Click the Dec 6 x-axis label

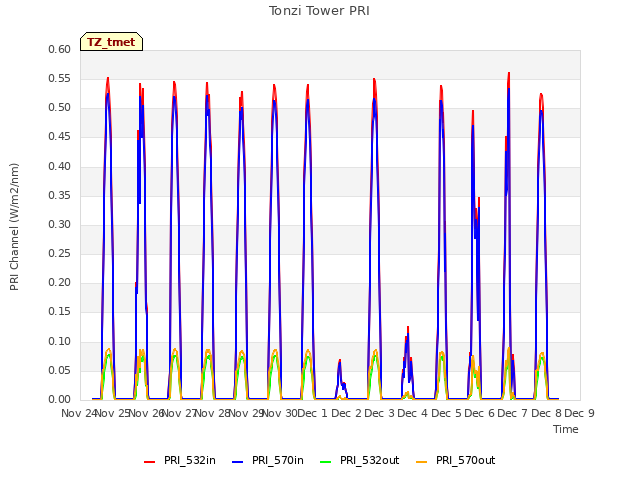pyautogui.click(x=480, y=413)
